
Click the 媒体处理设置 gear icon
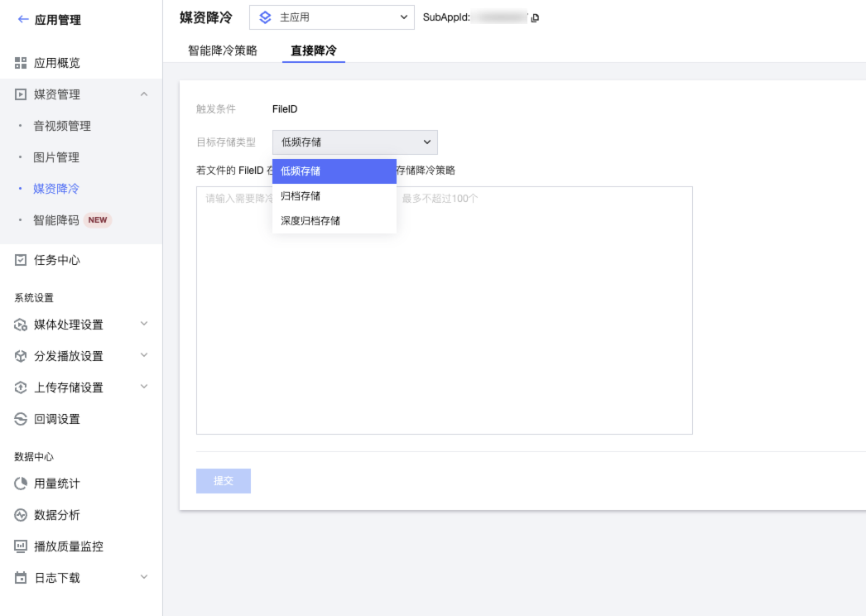point(21,325)
